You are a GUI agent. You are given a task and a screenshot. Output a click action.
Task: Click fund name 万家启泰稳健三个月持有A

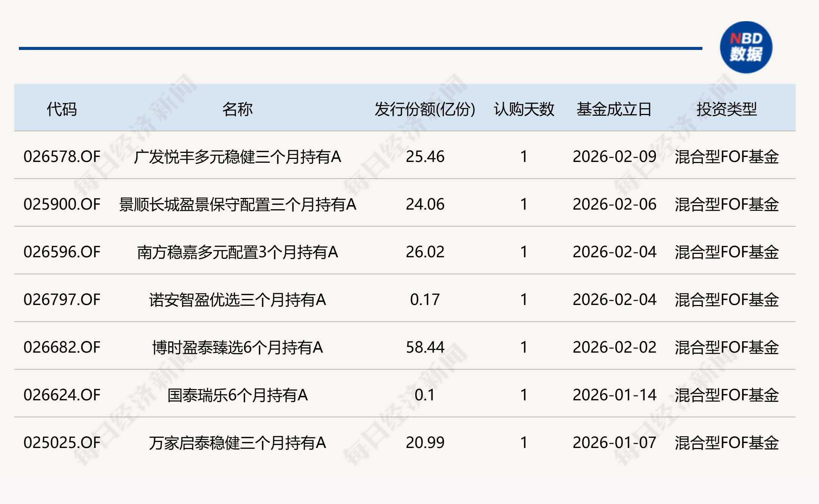click(237, 443)
